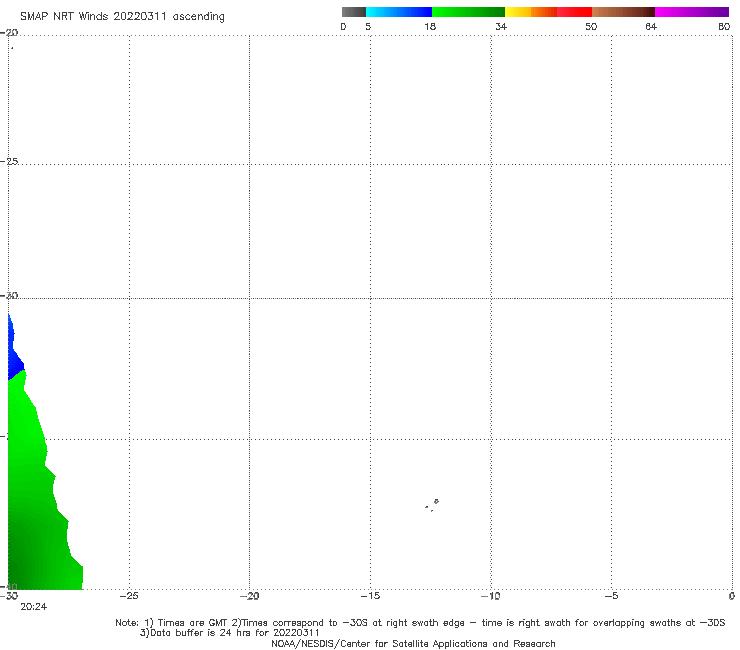Click the red segment of the color bar
740x650 pixels.
[x=574, y=12]
